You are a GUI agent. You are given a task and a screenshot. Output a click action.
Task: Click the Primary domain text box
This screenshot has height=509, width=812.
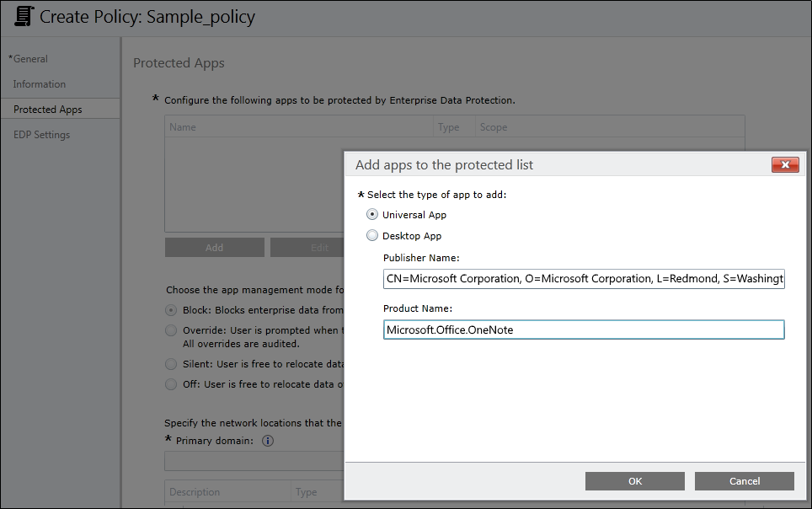253,461
